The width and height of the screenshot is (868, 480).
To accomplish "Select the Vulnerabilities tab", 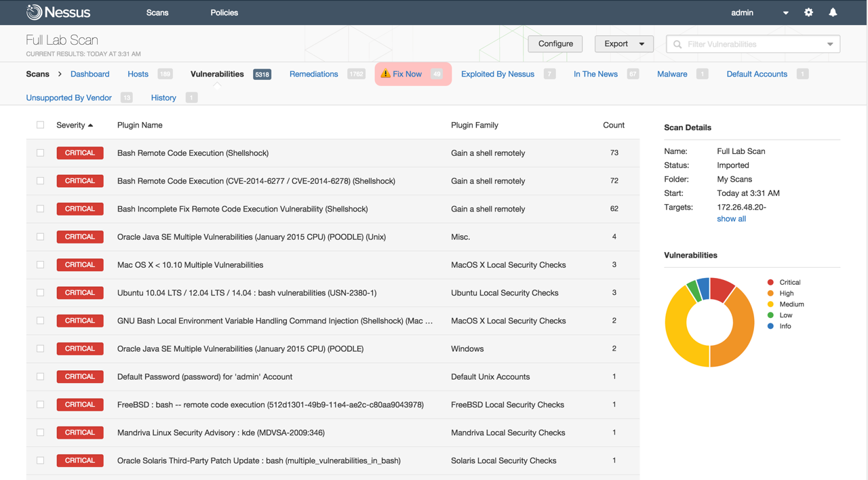I will point(217,74).
